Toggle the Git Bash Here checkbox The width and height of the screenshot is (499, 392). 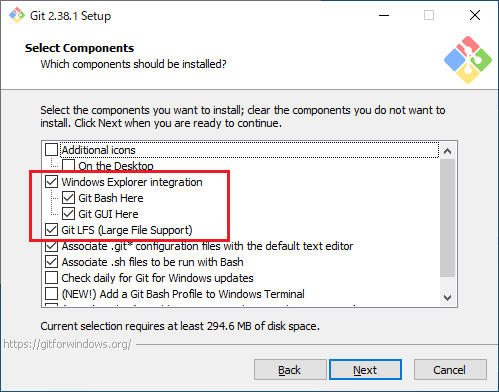pos(68,198)
